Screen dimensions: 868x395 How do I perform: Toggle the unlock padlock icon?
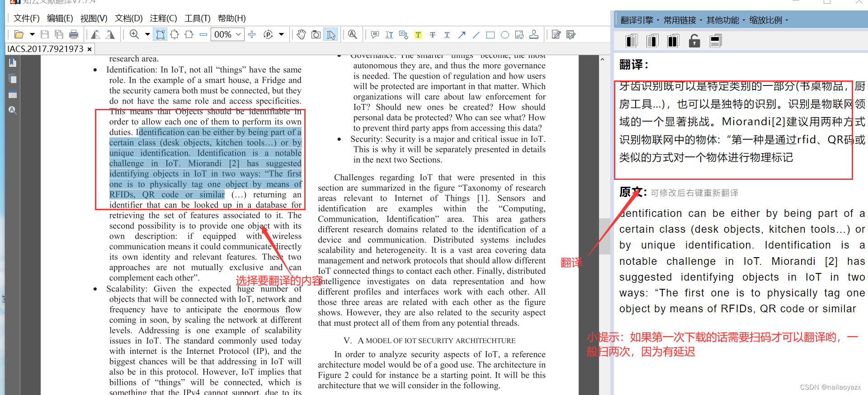[x=694, y=41]
